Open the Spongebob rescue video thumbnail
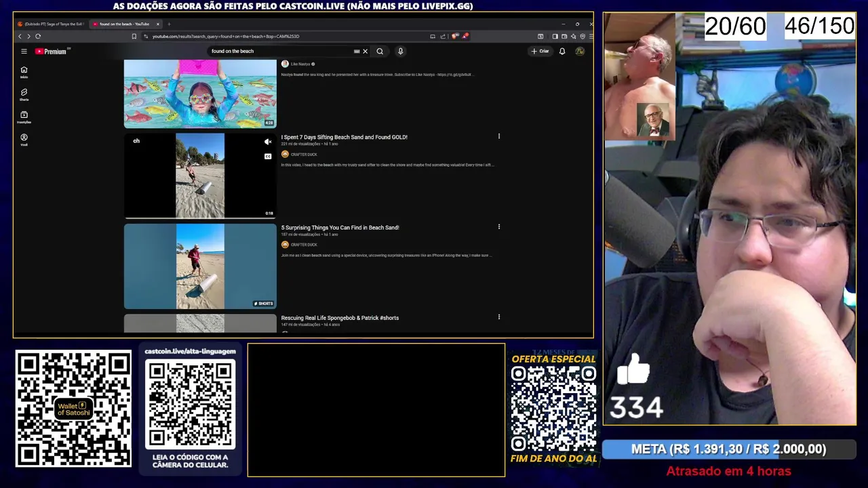868x488 pixels. (200, 323)
